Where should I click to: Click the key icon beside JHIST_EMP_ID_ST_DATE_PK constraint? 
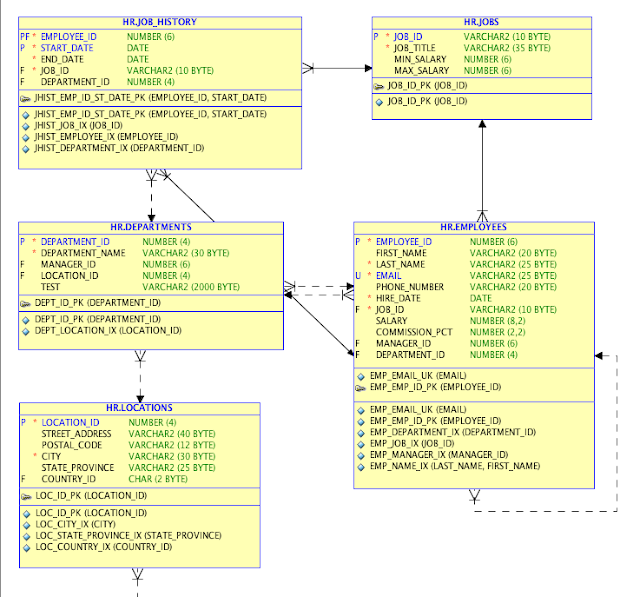(25, 98)
